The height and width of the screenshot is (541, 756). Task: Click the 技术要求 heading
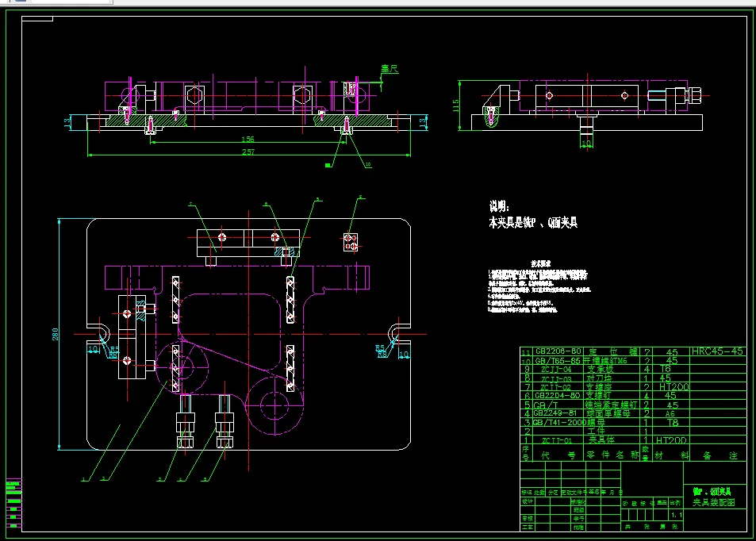pyautogui.click(x=540, y=263)
